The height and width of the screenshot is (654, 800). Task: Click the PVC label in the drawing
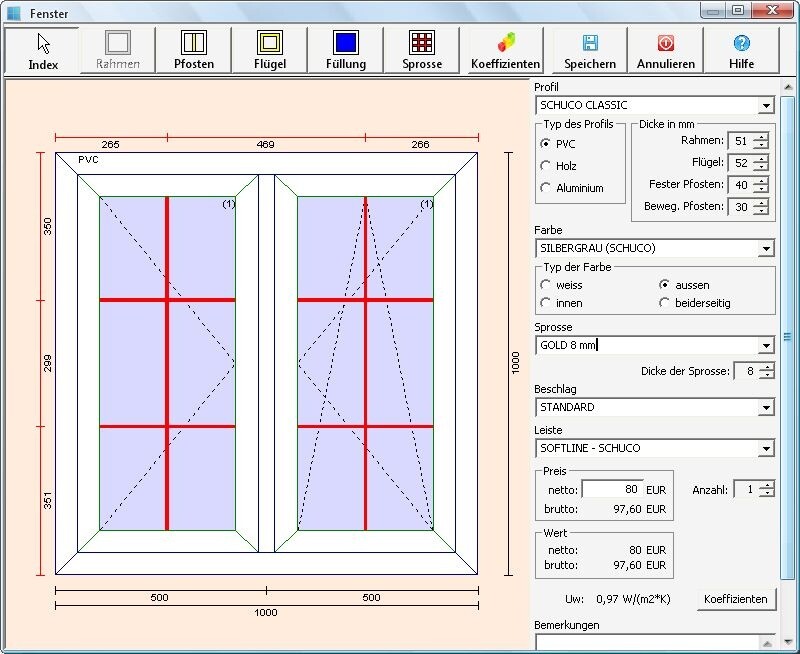pos(88,160)
